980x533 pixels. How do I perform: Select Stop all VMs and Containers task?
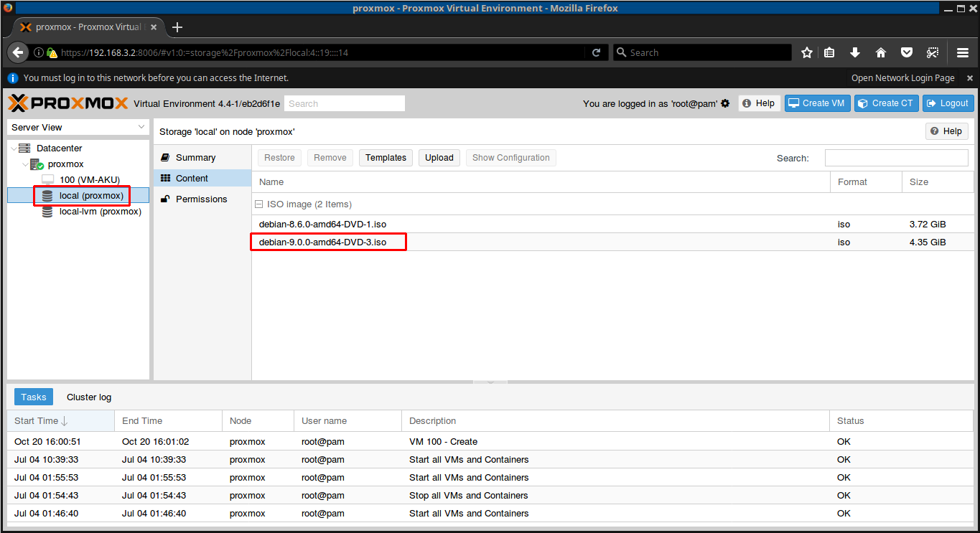tap(490, 496)
